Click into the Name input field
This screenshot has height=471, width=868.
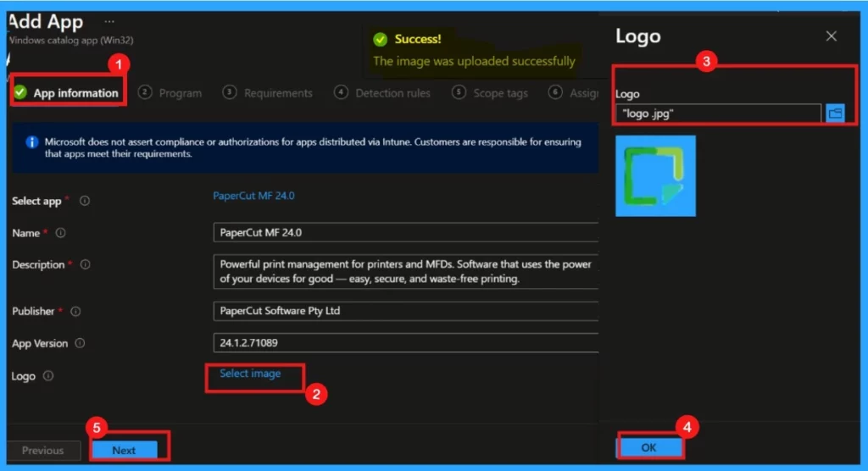coord(406,232)
